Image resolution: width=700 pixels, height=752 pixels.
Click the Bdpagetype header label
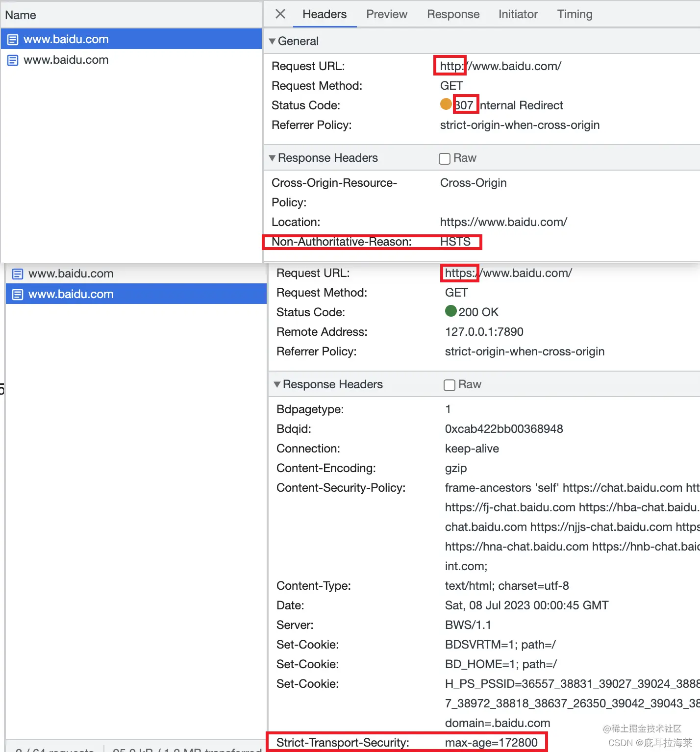(x=310, y=409)
